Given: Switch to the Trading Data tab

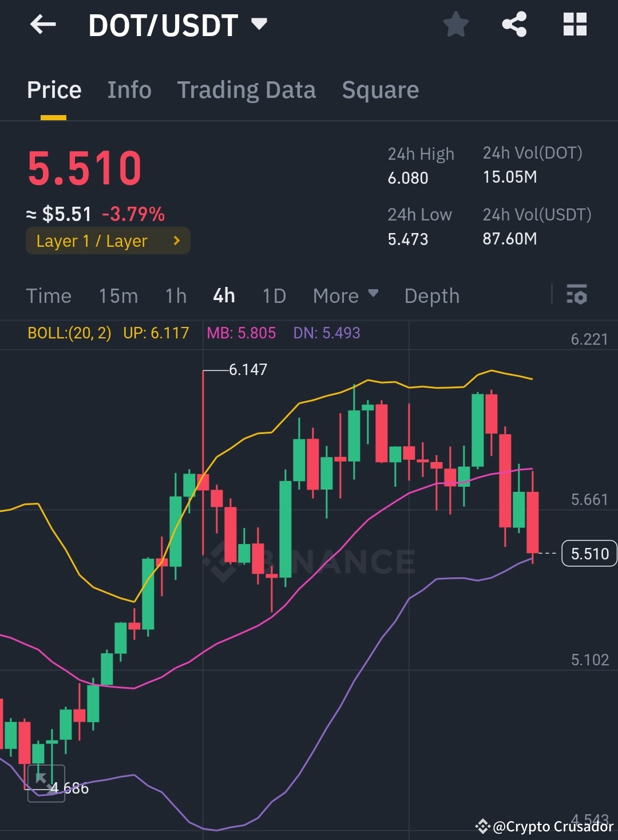Looking at the screenshot, I should coord(247,90).
